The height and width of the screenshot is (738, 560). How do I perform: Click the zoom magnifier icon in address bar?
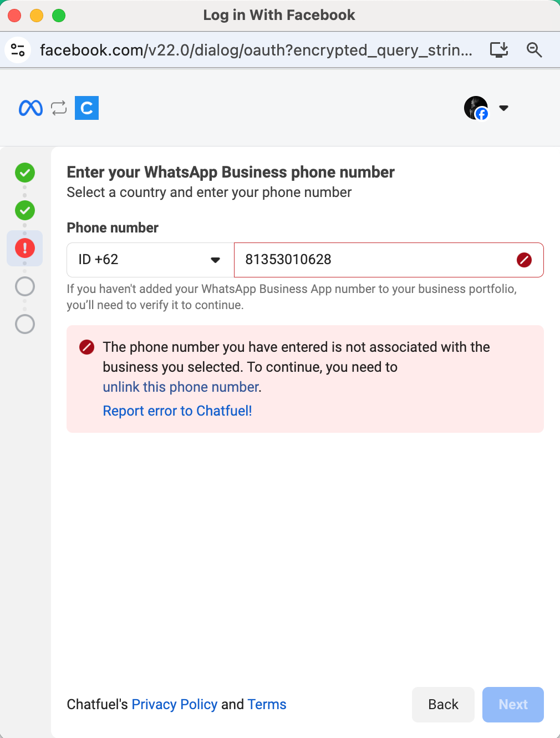(534, 50)
